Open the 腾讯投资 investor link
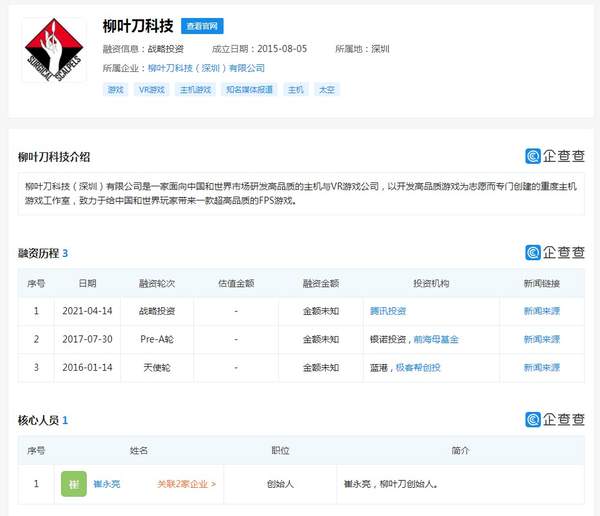 388,311
